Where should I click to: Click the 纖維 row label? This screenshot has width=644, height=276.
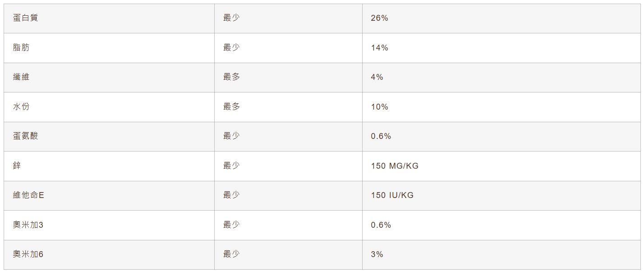[21, 77]
